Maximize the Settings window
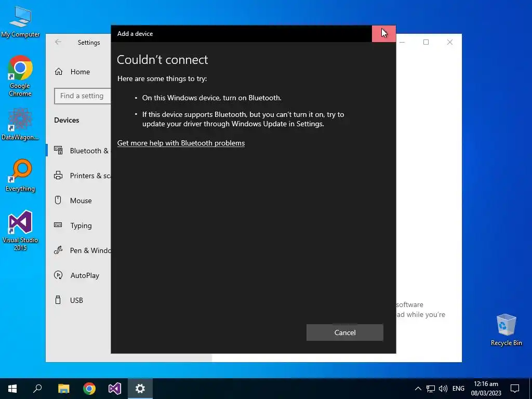Screen dimensions: 532x399 tap(426, 42)
